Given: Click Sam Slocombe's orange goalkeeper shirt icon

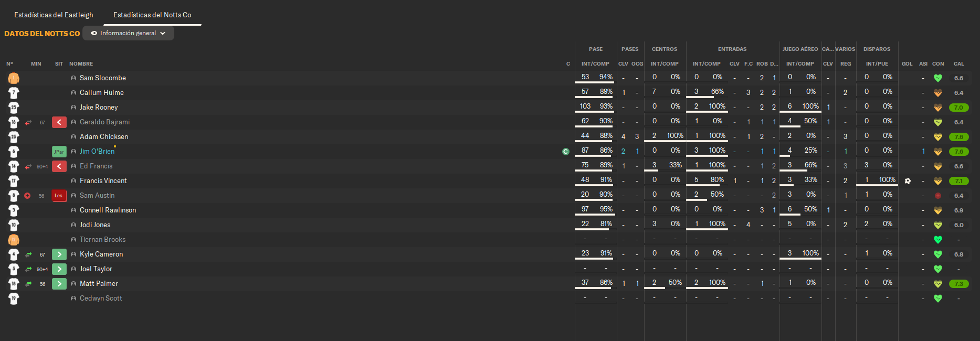Looking at the screenshot, I should (14, 78).
